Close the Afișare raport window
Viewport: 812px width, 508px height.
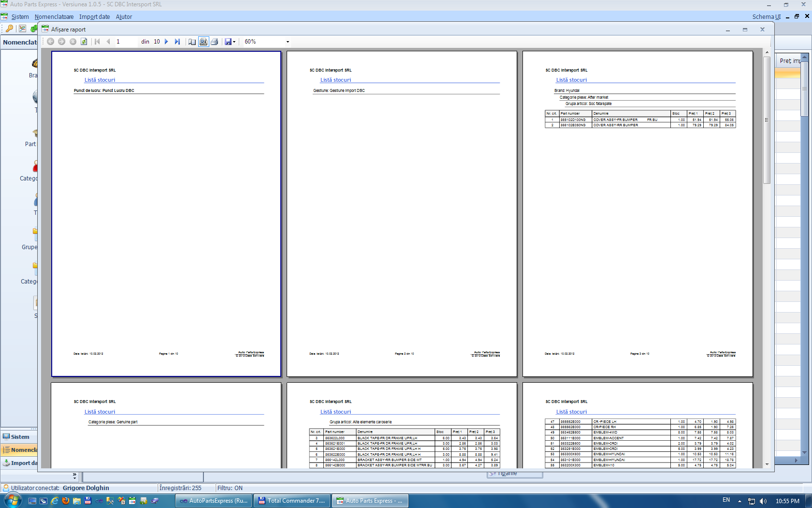click(763, 30)
